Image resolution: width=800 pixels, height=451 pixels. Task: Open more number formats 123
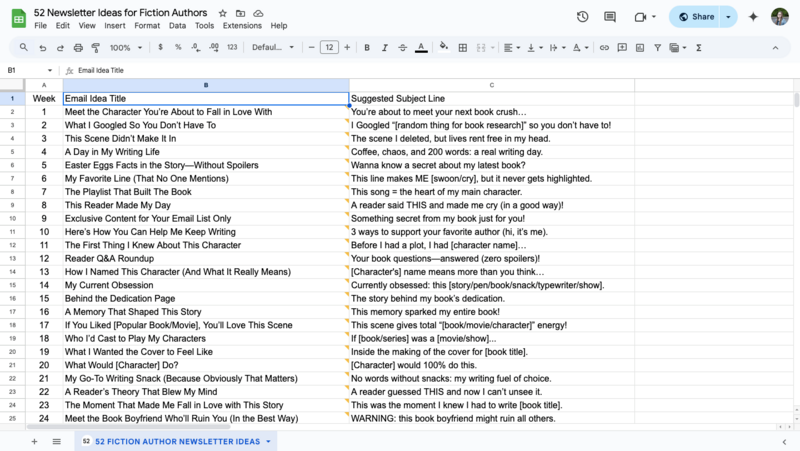click(x=232, y=47)
